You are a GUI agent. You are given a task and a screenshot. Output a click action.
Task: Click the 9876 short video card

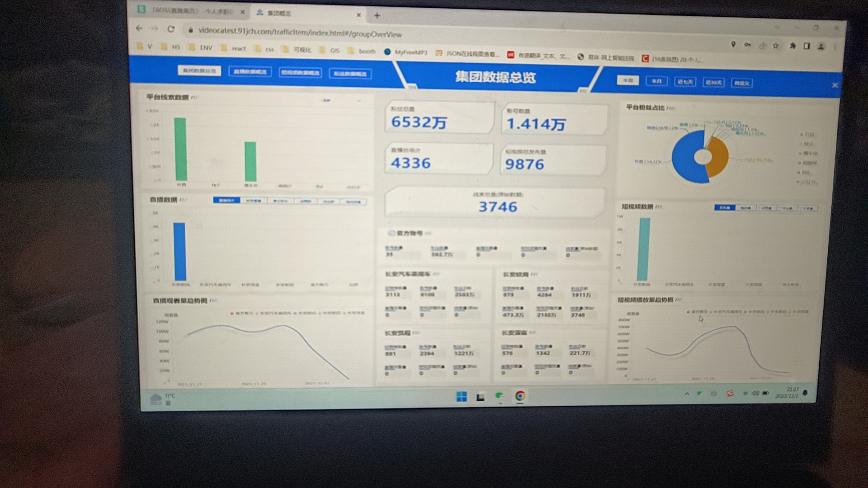pyautogui.click(x=553, y=160)
